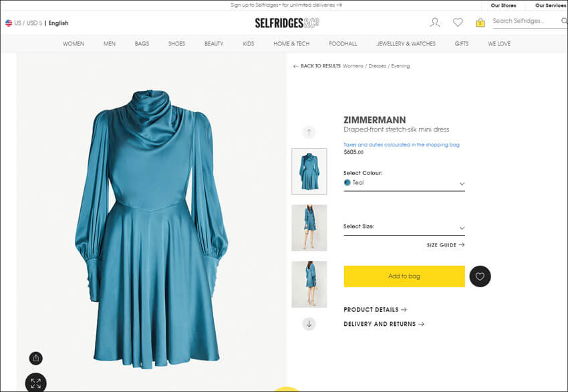
Task: Click the share icon on the product image
Action: 36,359
